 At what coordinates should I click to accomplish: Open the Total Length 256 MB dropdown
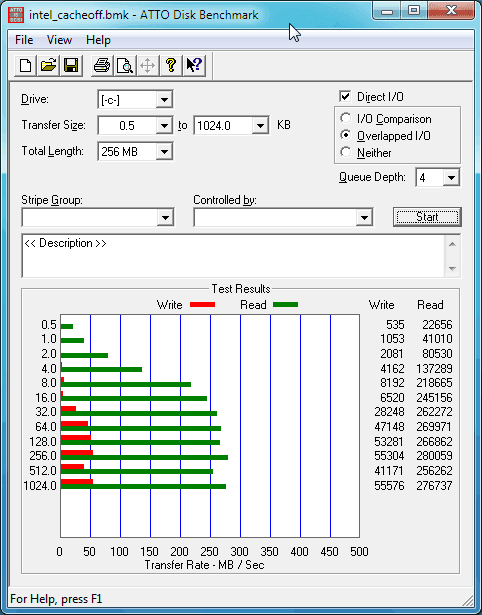tap(135, 151)
